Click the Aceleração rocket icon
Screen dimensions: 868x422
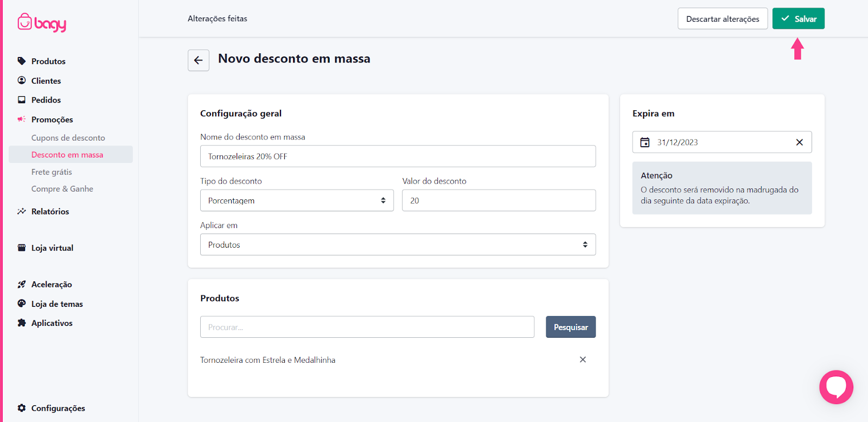coord(22,284)
